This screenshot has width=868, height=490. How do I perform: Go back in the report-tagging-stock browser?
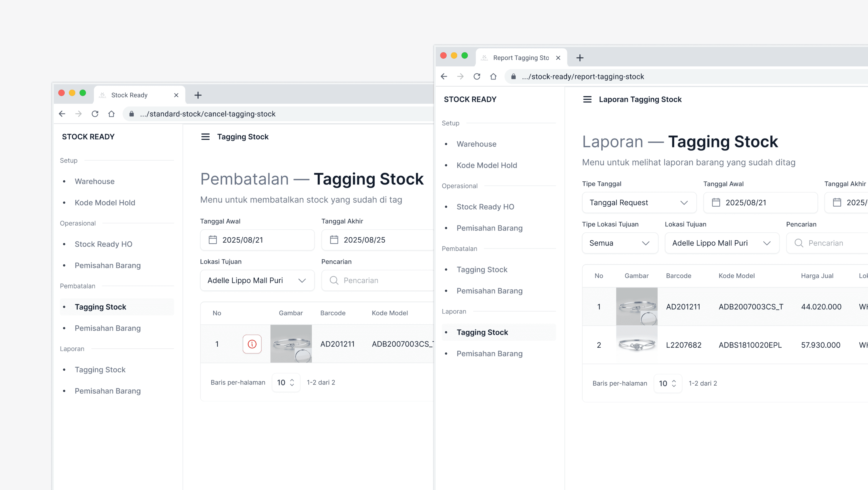[x=444, y=76]
